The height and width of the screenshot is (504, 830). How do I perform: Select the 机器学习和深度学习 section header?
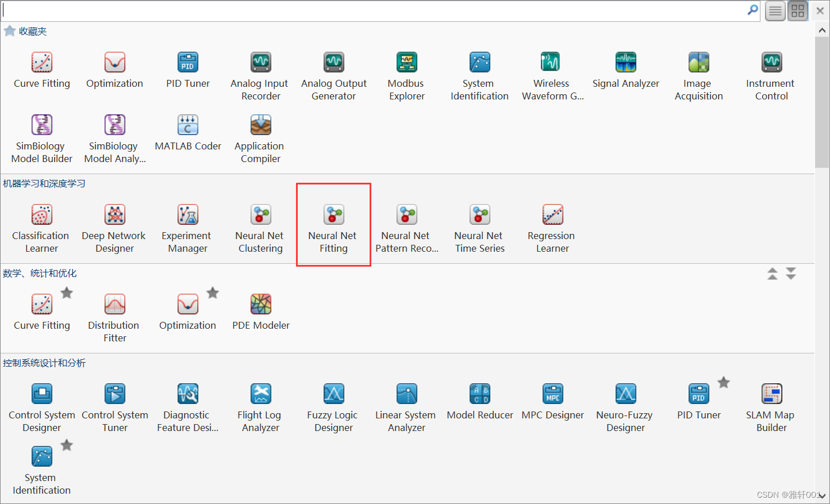pos(44,184)
